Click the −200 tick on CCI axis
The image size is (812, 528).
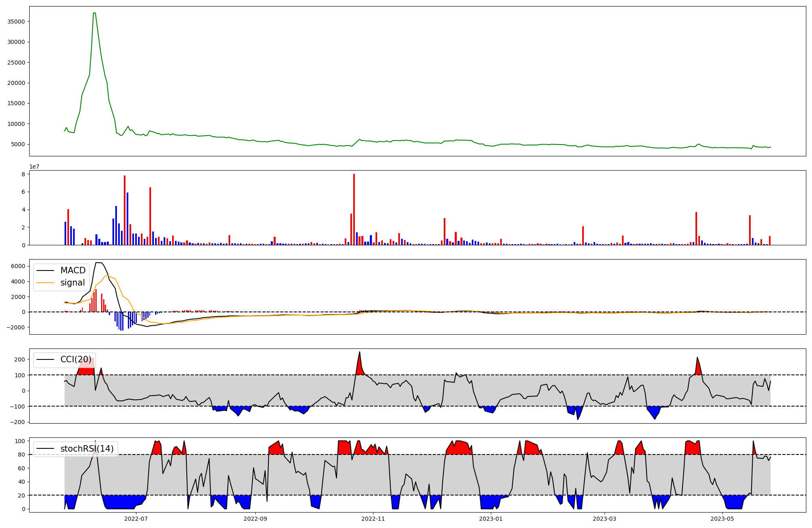(x=18, y=422)
